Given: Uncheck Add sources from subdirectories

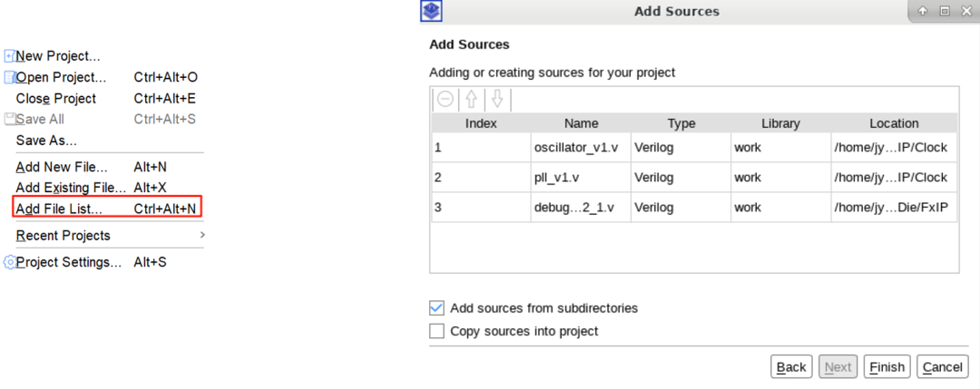Looking at the screenshot, I should click(436, 308).
